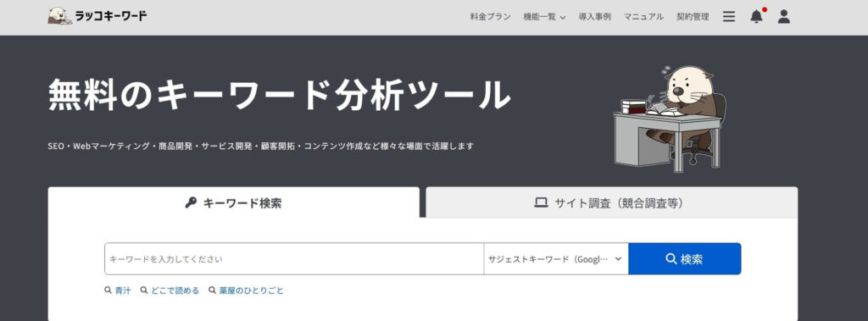Click the blue 検索 button
The image size is (868, 321).
click(685, 258)
